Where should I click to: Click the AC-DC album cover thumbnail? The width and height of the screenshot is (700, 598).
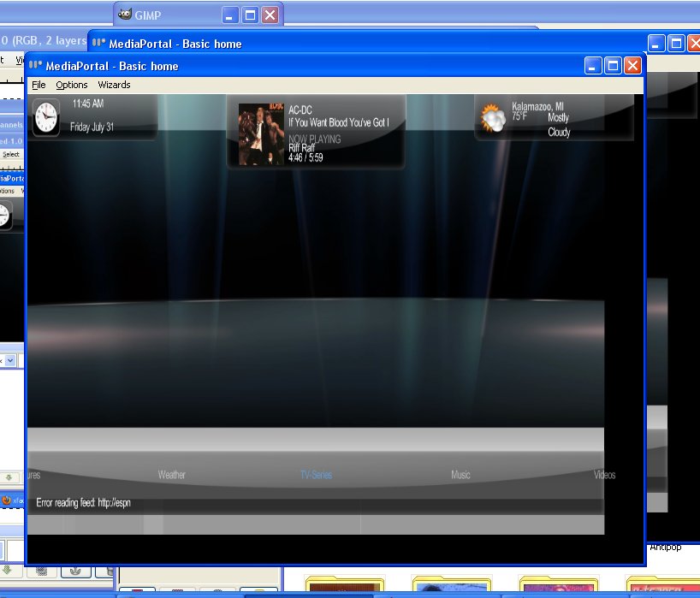click(x=261, y=133)
